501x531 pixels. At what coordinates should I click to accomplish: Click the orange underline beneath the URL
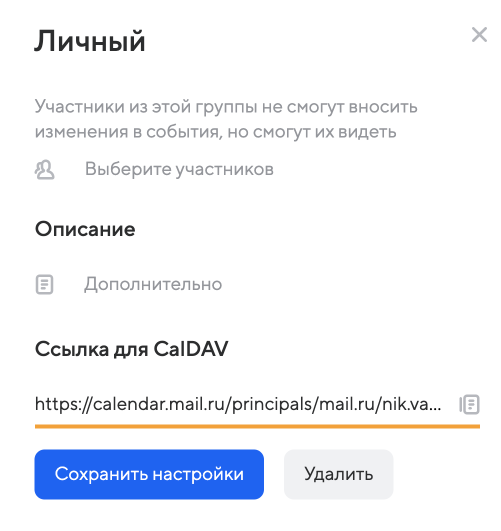pyautogui.click(x=257, y=426)
